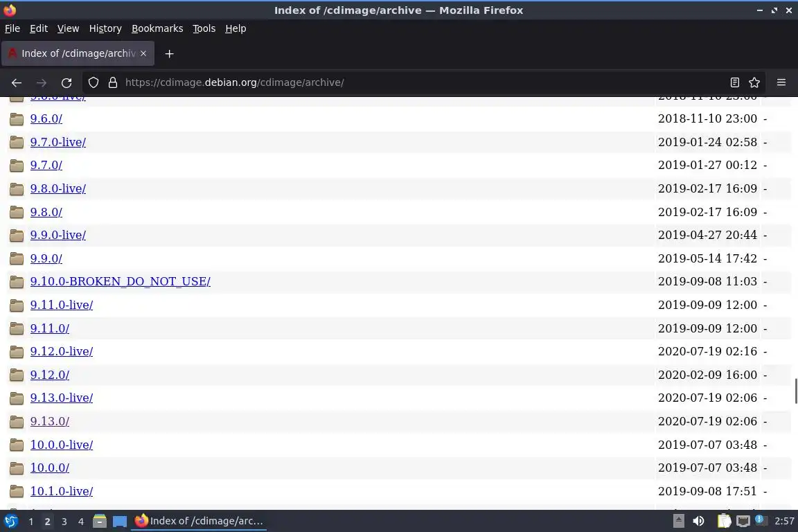Screen dimensions: 798x532
Task: Click folder icon beside 9.9.0-live/
Action: pos(17,236)
